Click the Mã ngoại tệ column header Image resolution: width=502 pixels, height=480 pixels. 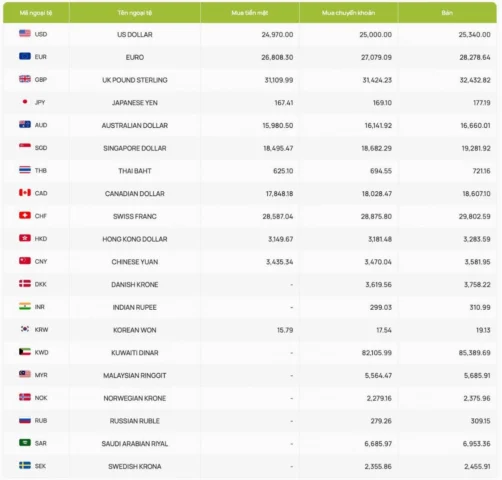pos(36,13)
